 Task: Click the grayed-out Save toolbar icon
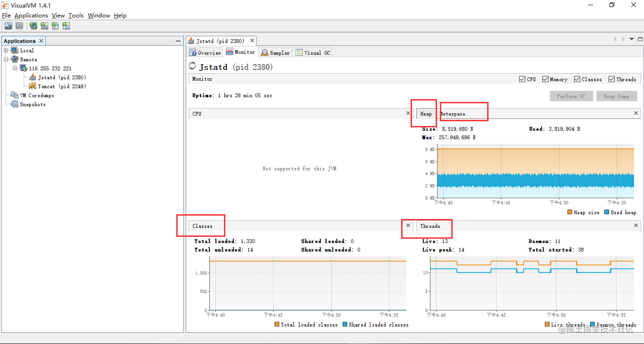(x=19, y=26)
